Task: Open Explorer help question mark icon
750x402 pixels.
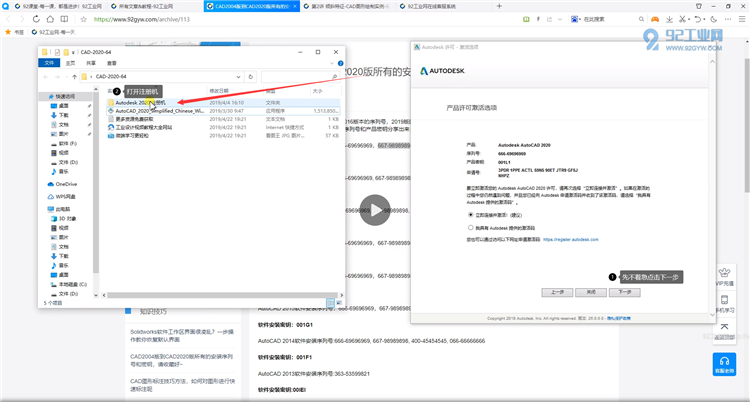Action: (340, 63)
